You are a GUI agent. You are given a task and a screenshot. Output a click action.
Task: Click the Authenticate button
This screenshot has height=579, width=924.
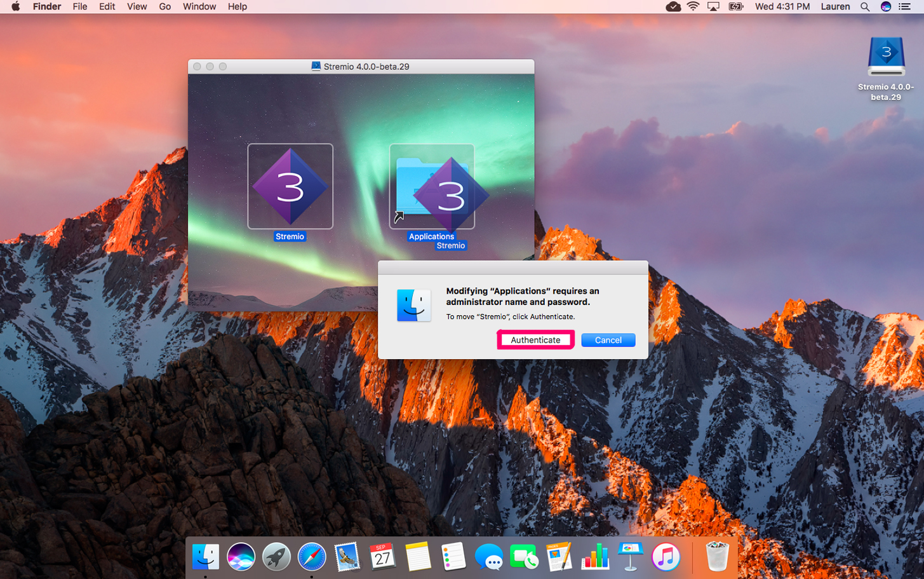pyautogui.click(x=535, y=340)
